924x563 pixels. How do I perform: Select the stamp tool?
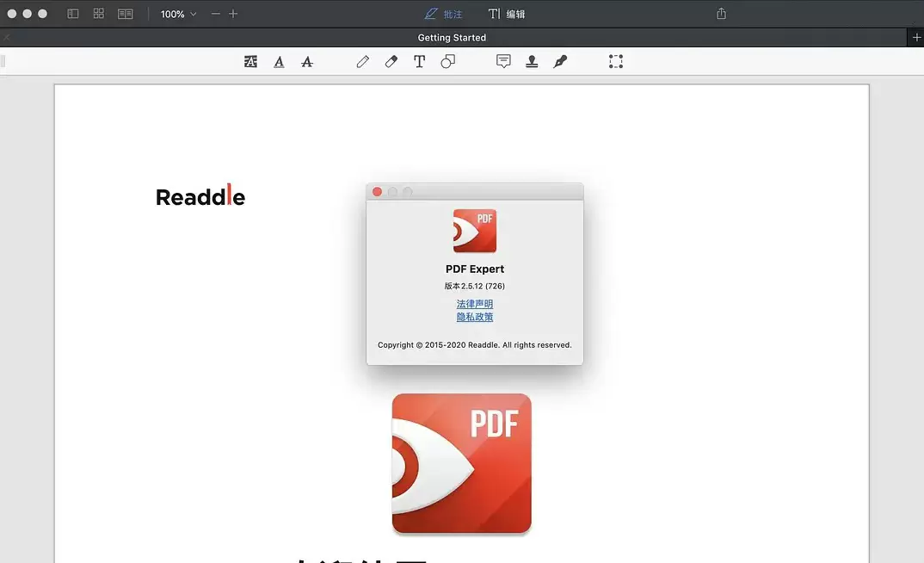[x=532, y=61]
